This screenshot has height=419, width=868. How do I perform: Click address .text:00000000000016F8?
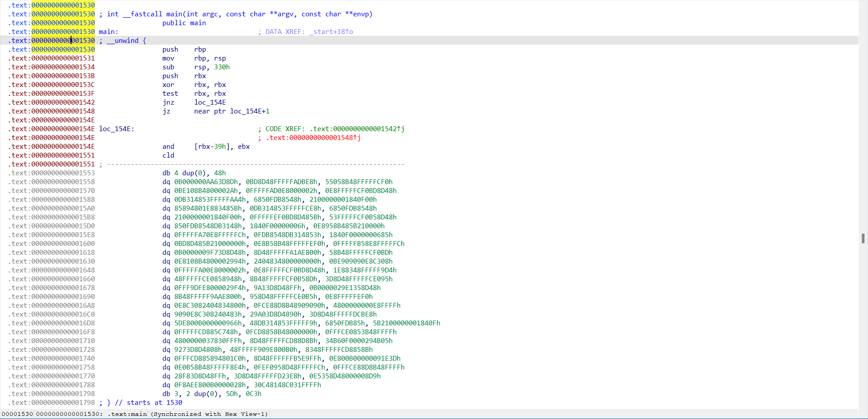[x=51, y=332]
